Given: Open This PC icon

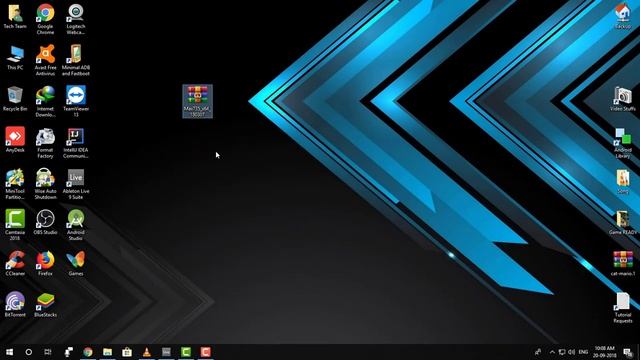Looking at the screenshot, I should [15, 58].
